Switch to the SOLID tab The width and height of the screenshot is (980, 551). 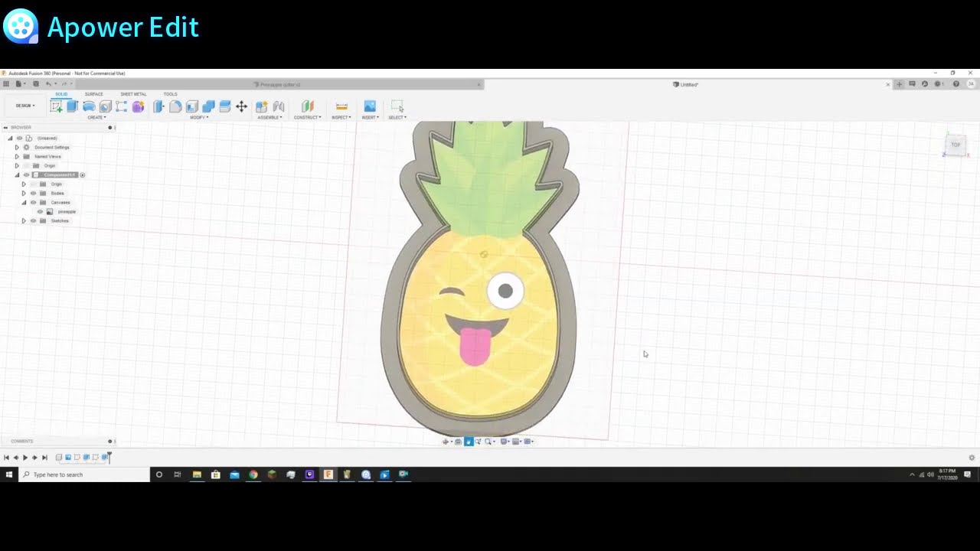point(61,94)
